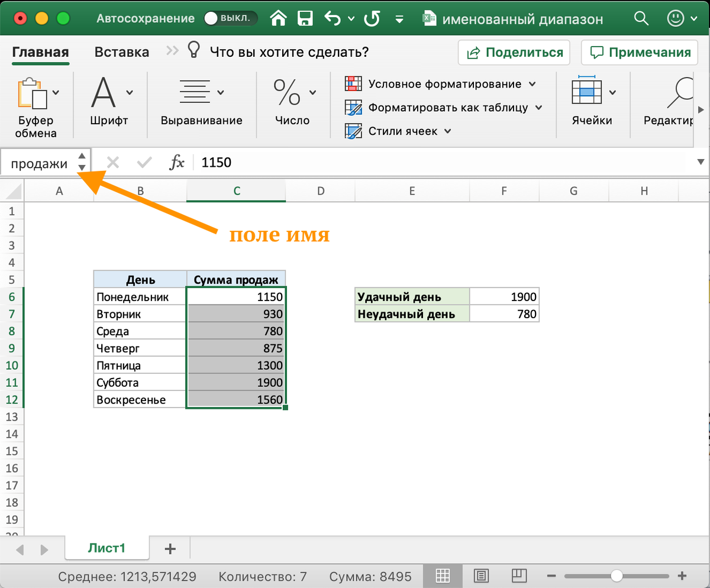710x588 pixels.
Task: Select the cell Воскресенье
Action: tap(140, 400)
